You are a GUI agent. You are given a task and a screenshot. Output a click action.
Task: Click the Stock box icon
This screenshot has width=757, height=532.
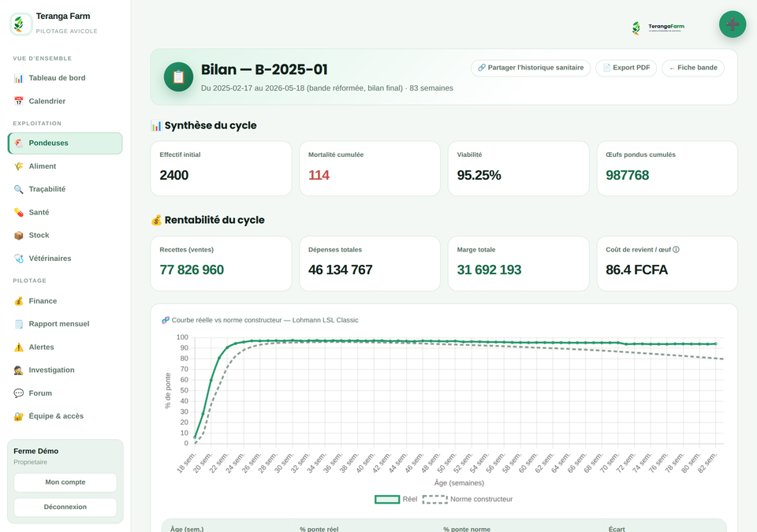click(19, 236)
